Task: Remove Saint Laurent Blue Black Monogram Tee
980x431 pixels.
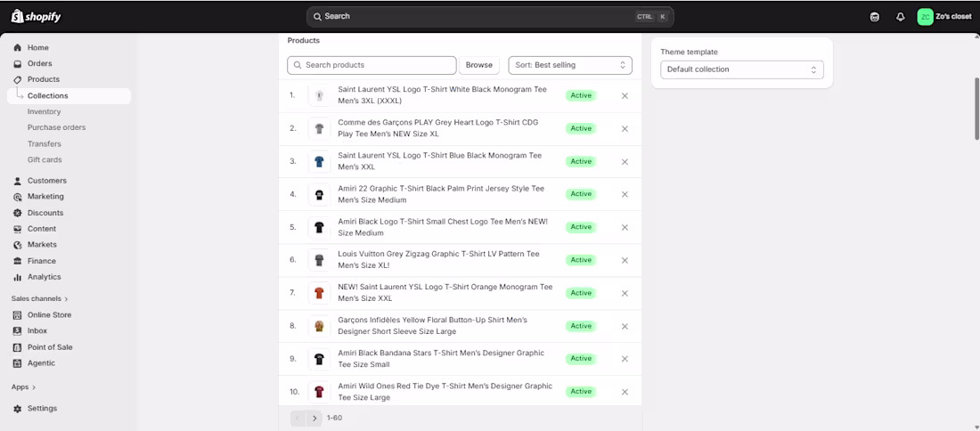Action: 625,162
